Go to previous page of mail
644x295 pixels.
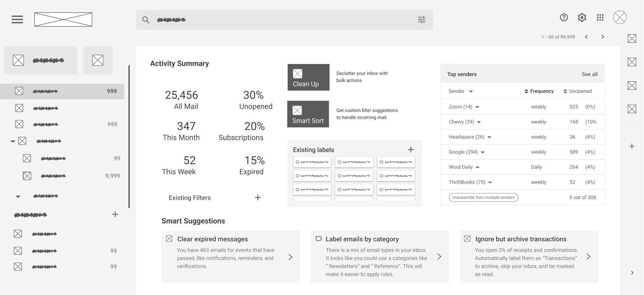pyautogui.click(x=586, y=37)
